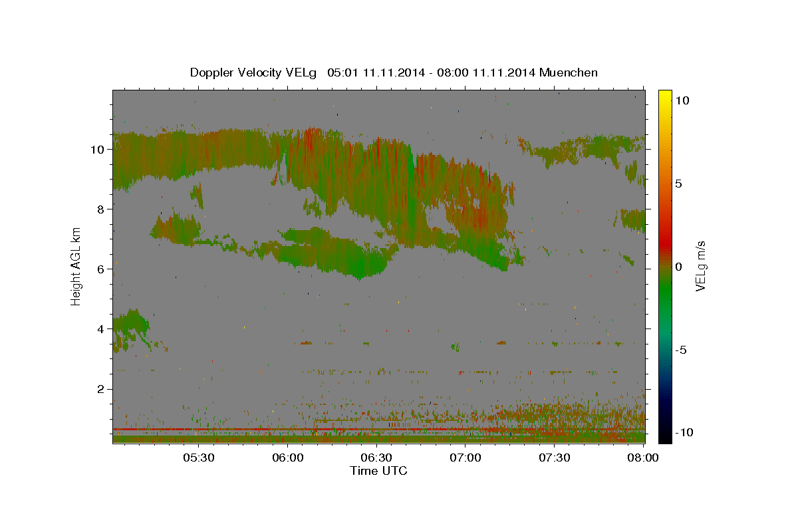Click the yellow top of the colorbar

point(665,96)
